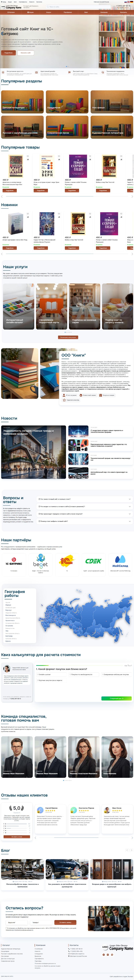Advance Новинки carousel with right arrow

point(132,254)
